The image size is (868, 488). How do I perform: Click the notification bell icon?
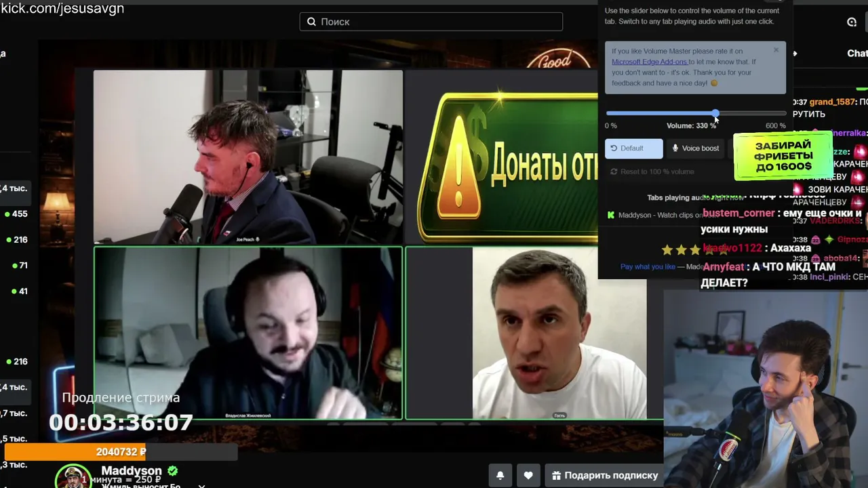500,476
